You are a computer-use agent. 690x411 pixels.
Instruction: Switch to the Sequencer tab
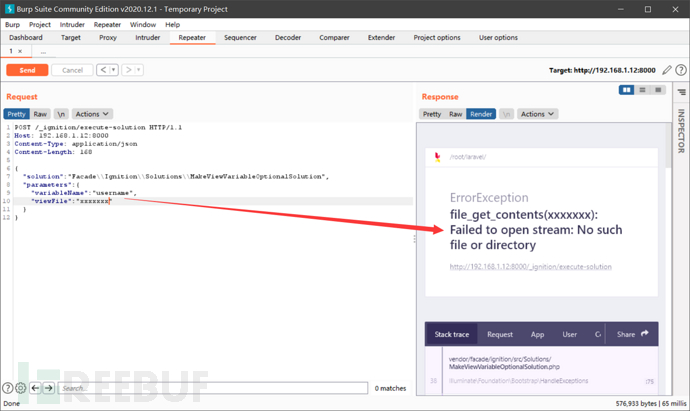point(240,37)
